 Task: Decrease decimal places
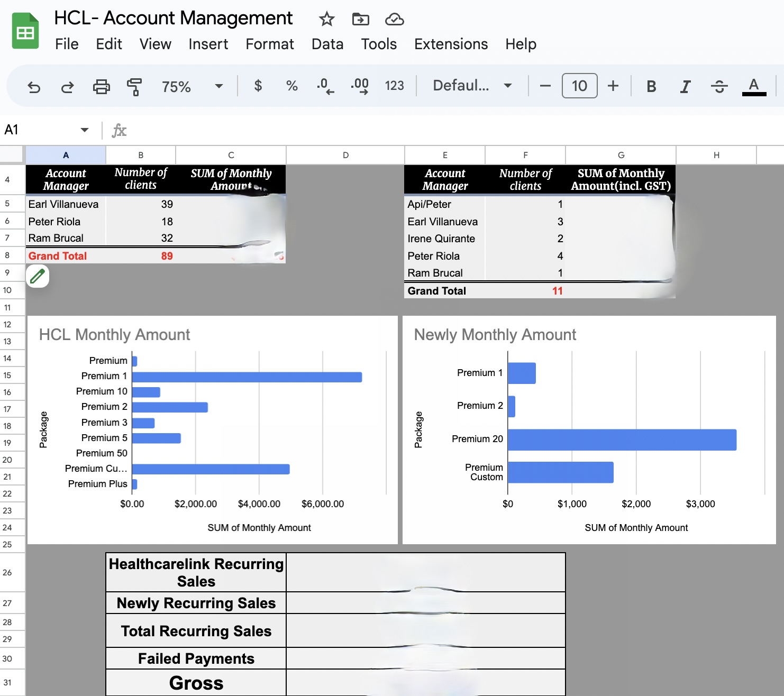click(325, 86)
